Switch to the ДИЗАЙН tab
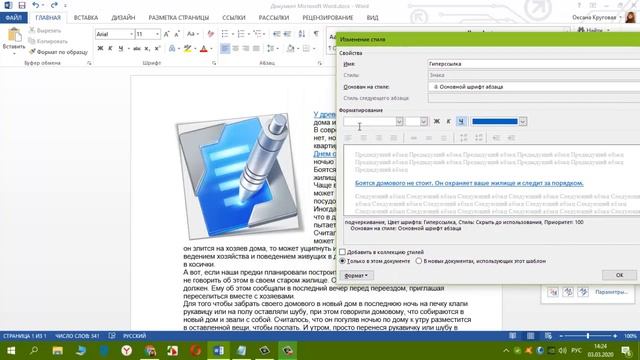The image size is (640, 360). (123, 18)
